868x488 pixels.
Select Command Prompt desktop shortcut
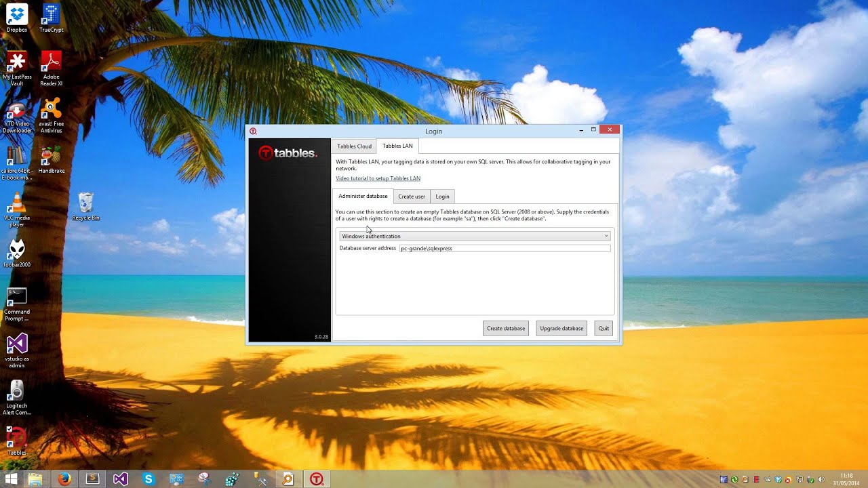click(17, 304)
